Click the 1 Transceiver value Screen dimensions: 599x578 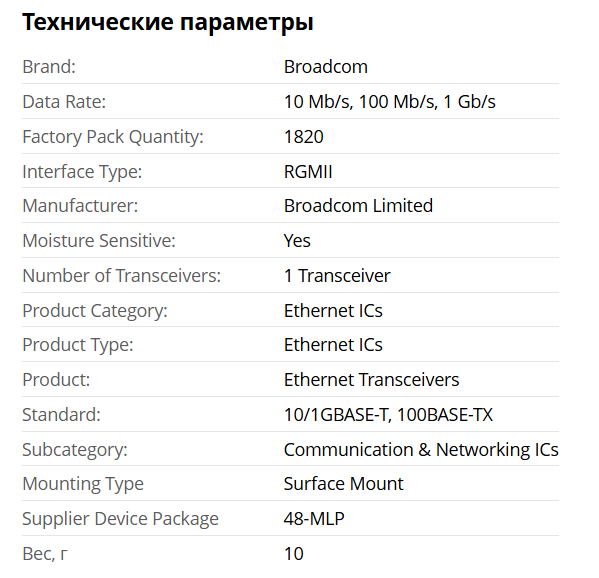coord(337,276)
